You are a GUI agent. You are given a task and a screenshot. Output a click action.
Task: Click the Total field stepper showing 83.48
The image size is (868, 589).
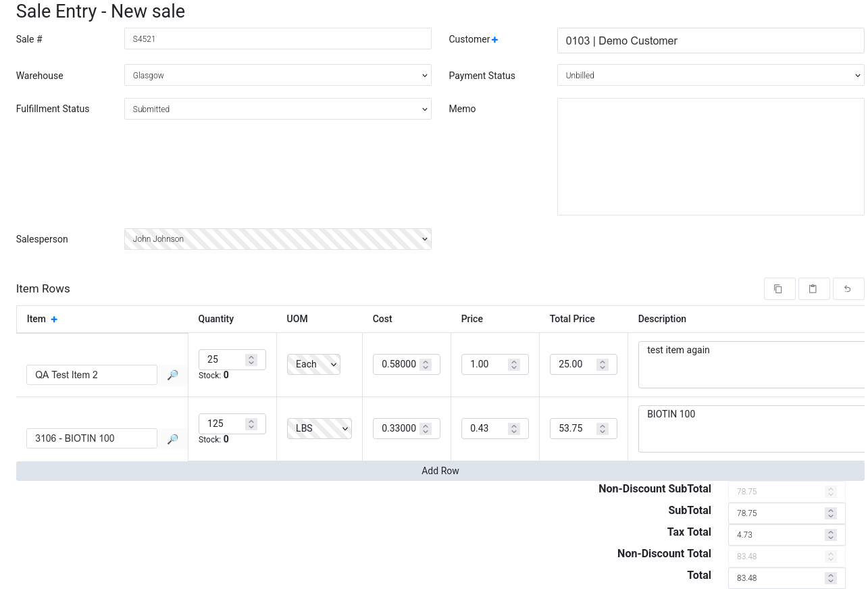click(x=831, y=578)
